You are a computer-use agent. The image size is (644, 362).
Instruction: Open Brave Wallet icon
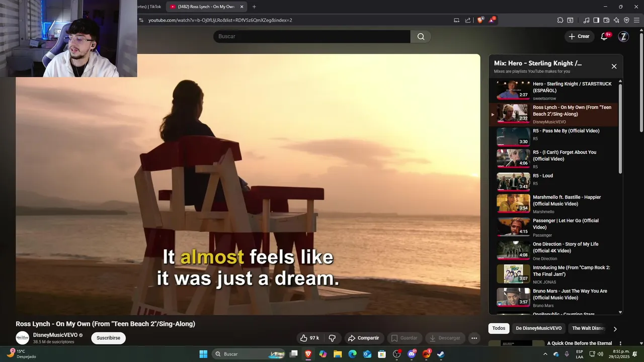606,20
